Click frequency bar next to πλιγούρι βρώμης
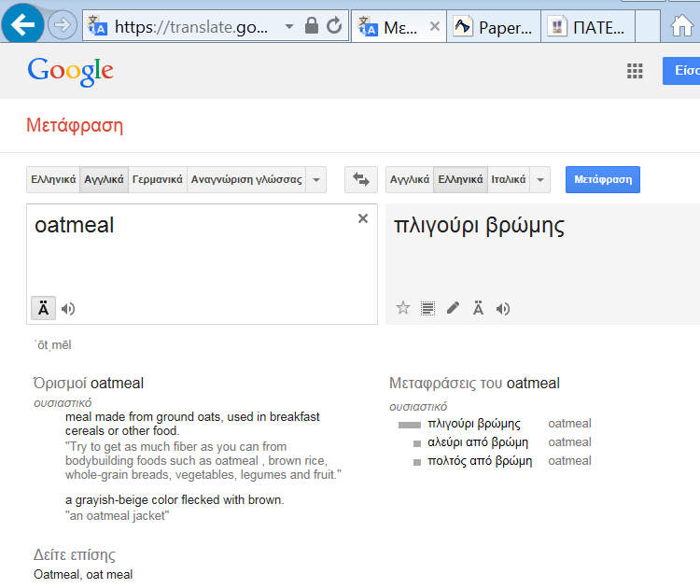 (410, 425)
